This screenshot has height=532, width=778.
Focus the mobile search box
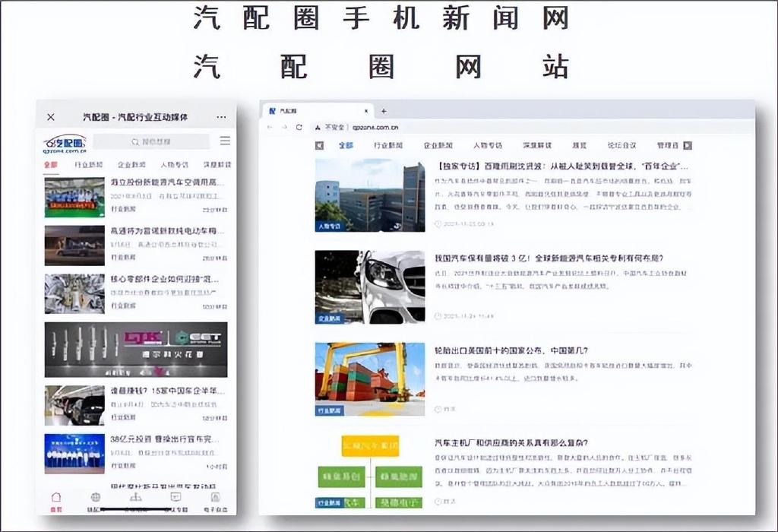tap(151, 141)
